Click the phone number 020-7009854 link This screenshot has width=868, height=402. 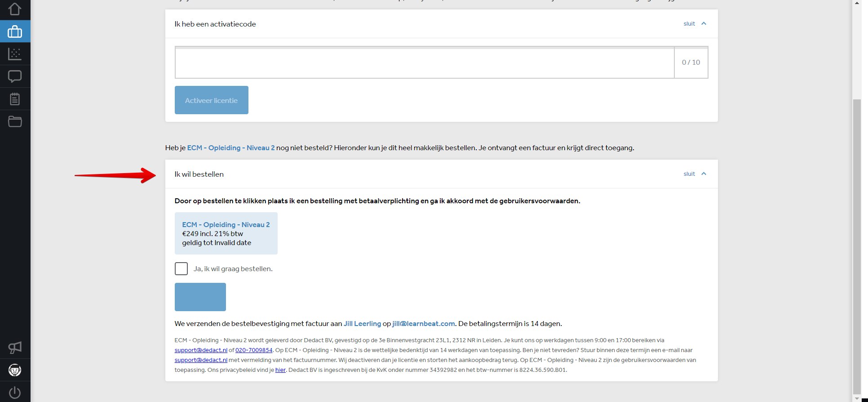click(254, 350)
